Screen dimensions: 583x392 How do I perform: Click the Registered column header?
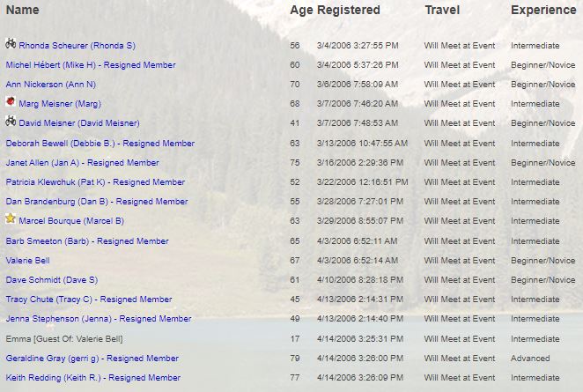click(x=349, y=10)
